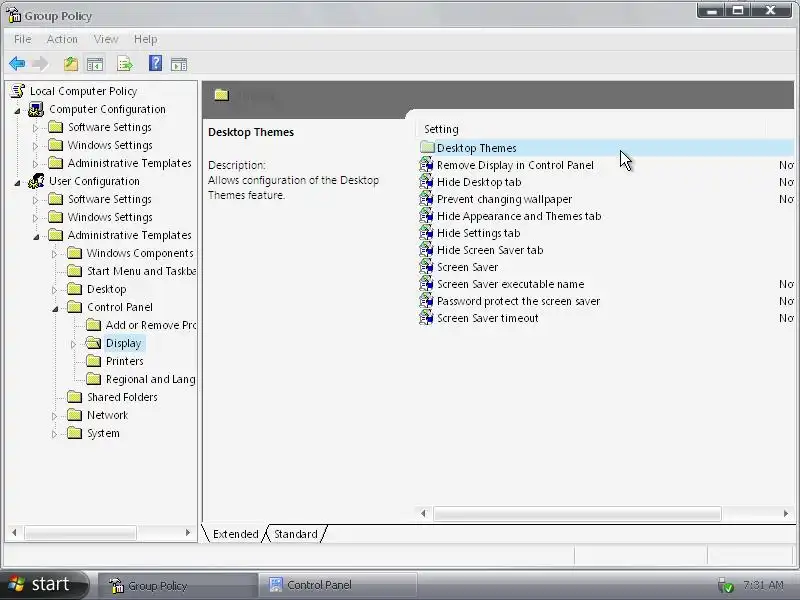Screen dimensions: 800x600
Task: Expand the Display tree node
Action: (73, 344)
